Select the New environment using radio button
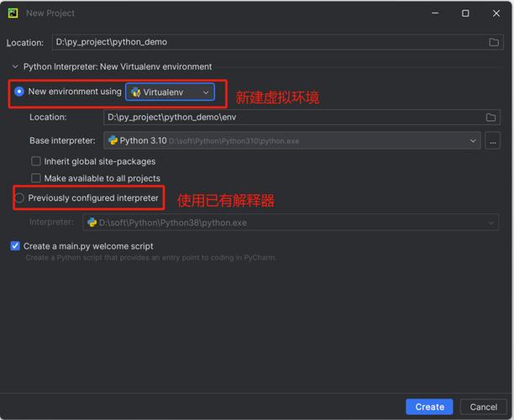Viewport: 514px width, 420px height. 19,92
